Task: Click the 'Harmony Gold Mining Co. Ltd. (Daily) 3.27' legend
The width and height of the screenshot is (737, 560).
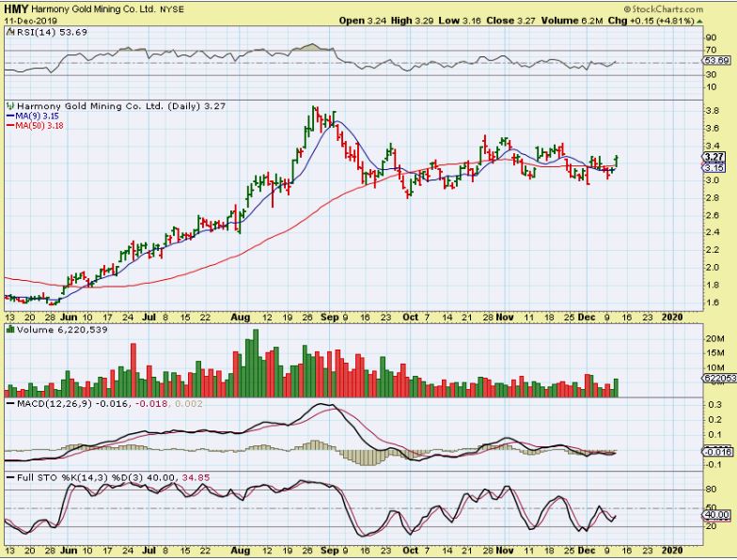Action: point(121,106)
